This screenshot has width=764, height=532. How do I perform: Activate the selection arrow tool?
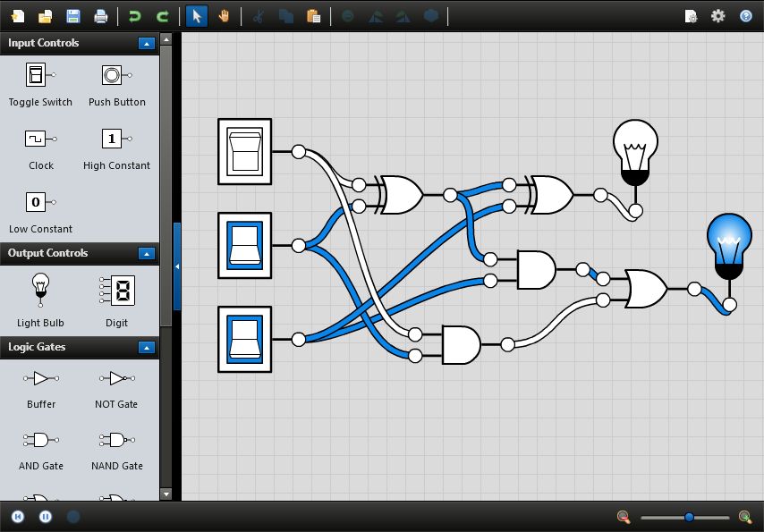point(196,15)
